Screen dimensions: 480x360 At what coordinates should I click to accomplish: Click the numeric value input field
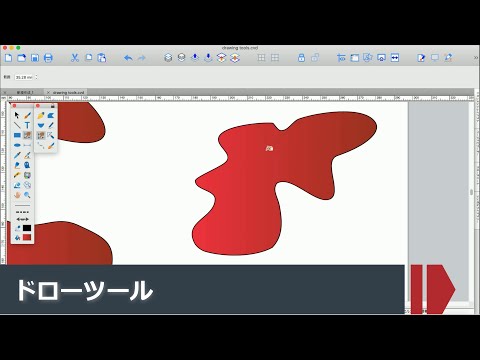click(x=24, y=77)
